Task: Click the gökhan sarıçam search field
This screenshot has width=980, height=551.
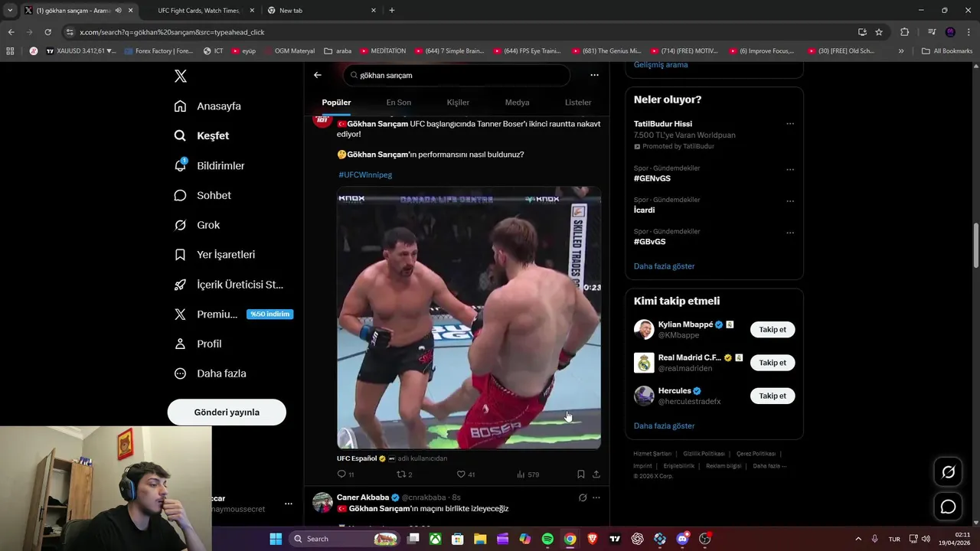Action: 456,75
